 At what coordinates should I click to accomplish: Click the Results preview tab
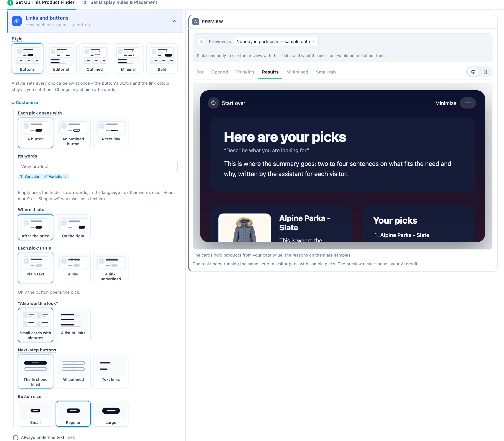coord(270,72)
